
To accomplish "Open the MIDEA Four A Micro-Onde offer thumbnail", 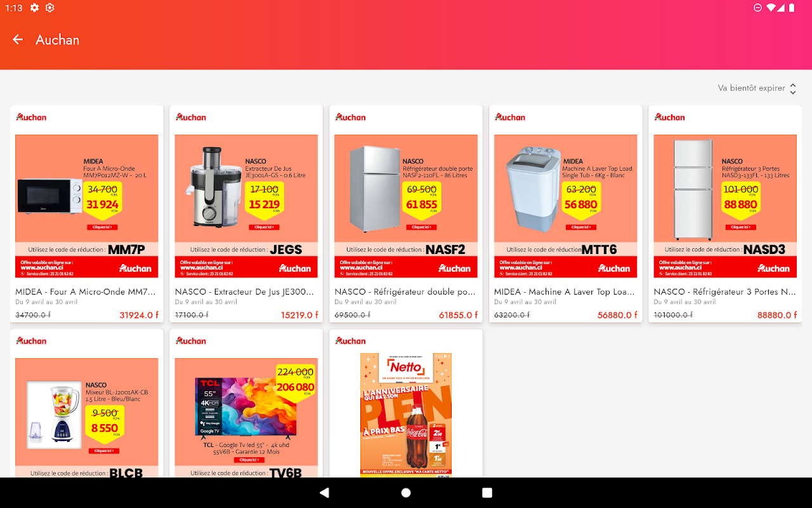I will 87,206.
